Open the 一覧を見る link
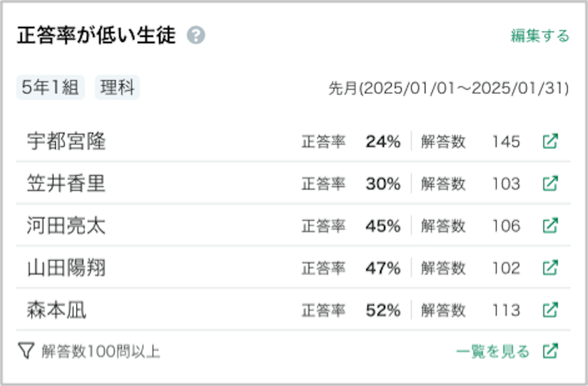The width and height of the screenshot is (588, 386). [x=493, y=352]
